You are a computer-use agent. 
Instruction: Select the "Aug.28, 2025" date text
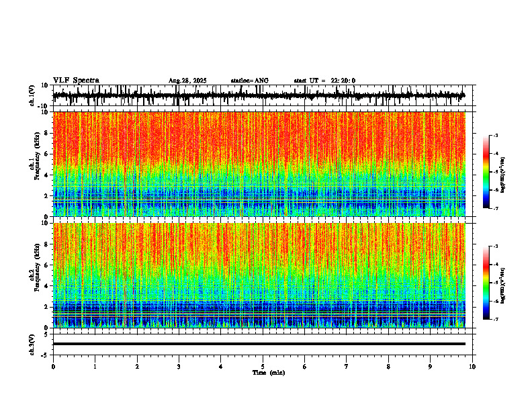[x=187, y=81]
